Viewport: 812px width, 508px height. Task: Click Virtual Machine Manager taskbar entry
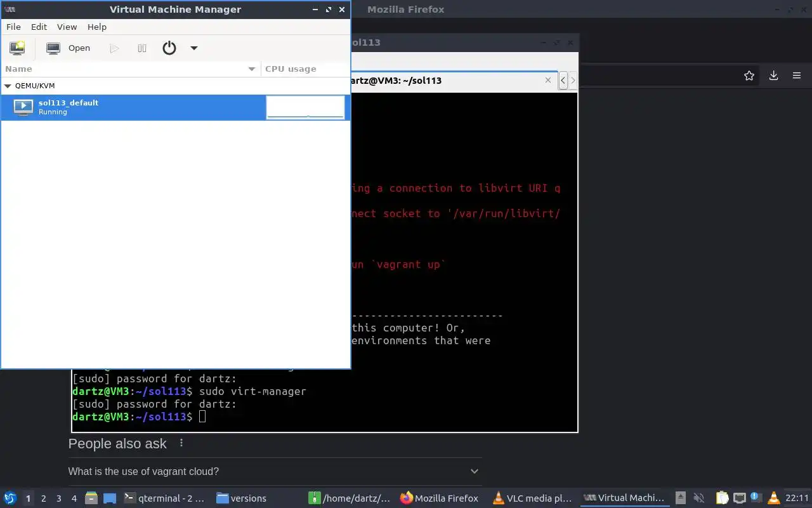(625, 498)
